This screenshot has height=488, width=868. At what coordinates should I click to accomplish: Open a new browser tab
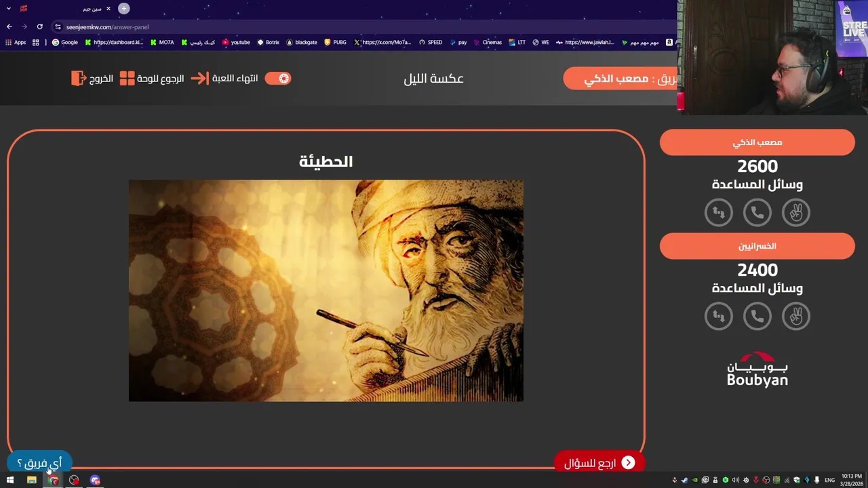tap(124, 9)
